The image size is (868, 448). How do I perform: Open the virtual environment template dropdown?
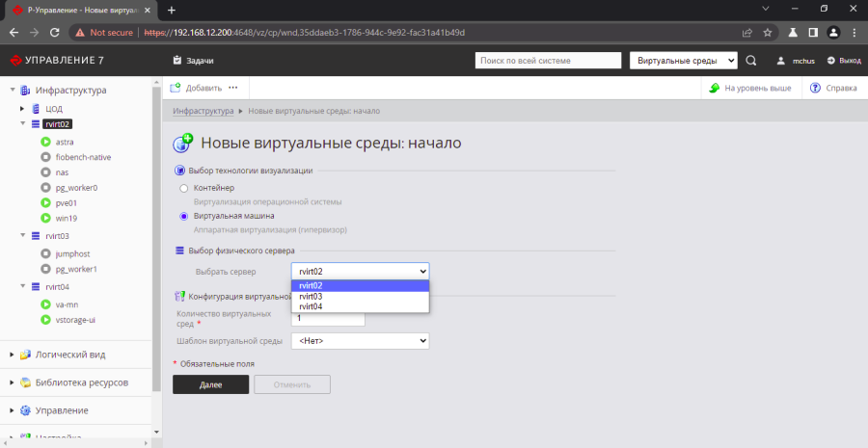coord(360,341)
